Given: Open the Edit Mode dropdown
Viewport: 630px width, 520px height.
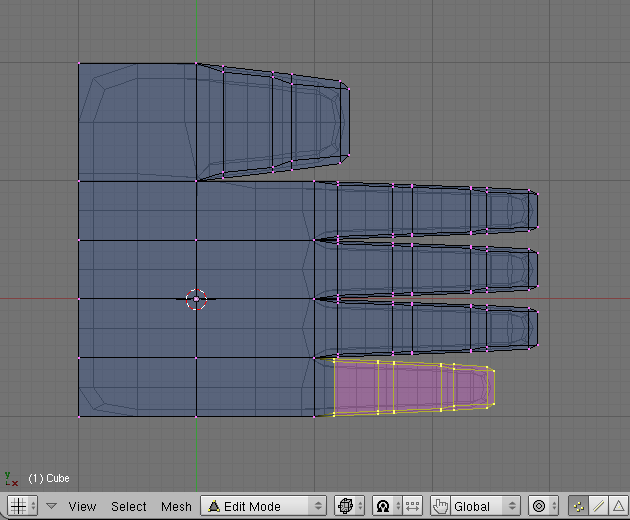Looking at the screenshot, I should pos(263,506).
